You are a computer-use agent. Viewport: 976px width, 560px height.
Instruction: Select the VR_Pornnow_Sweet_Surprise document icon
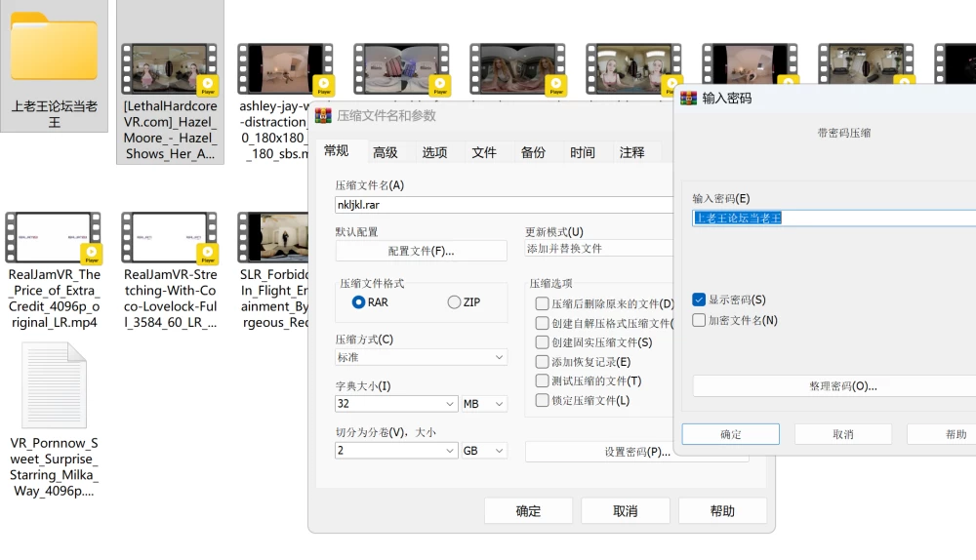tap(54, 385)
